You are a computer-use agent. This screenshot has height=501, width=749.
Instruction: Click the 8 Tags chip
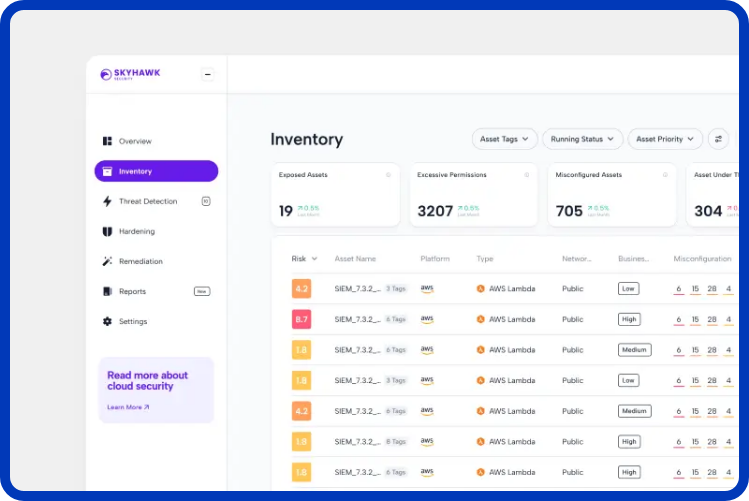click(396, 442)
